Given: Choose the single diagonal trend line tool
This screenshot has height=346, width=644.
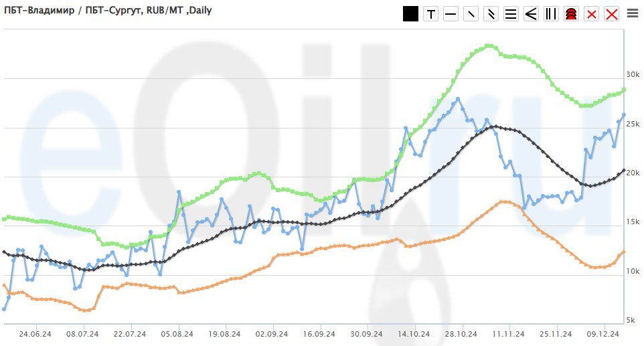Looking at the screenshot, I should 471,14.
